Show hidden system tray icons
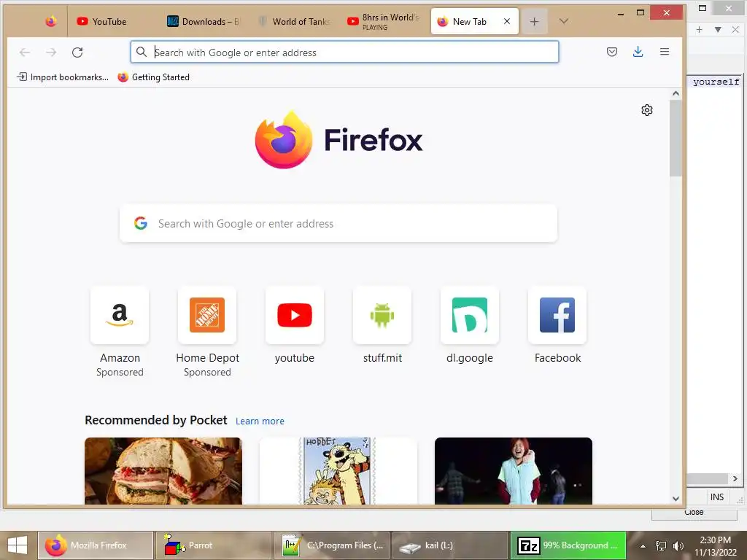747x560 pixels. pos(643,546)
